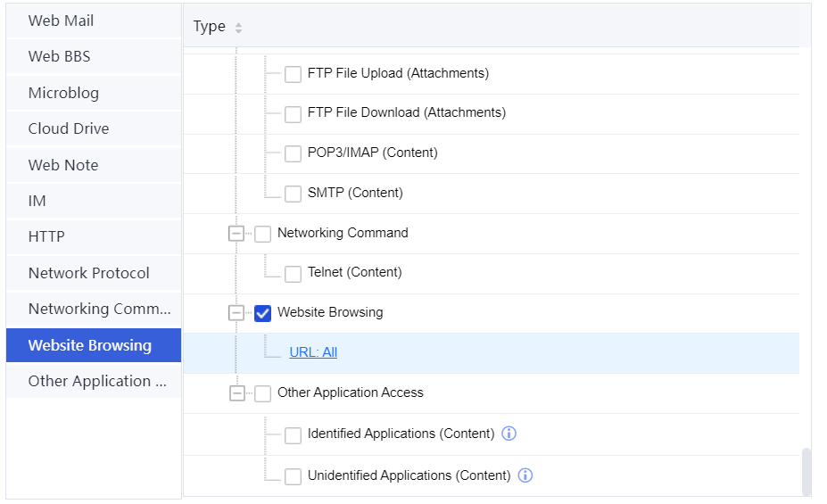Image resolution: width=827 pixels, height=504 pixels.
Task: Tick the SMTP (Content) checkbox
Action: [x=293, y=194]
